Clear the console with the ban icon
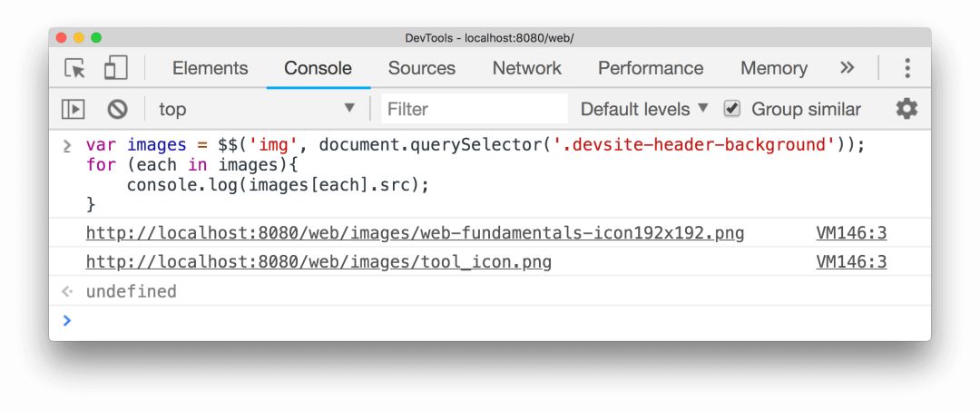The height and width of the screenshot is (411, 980). 117,109
